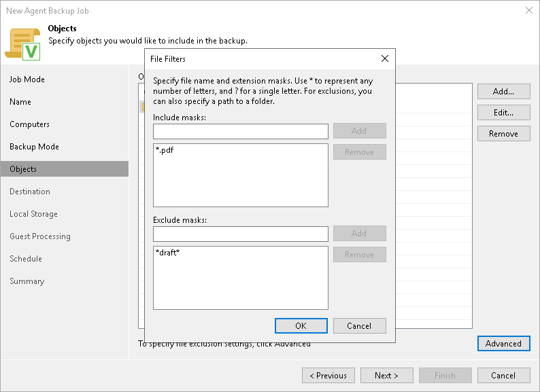Go back with the Previous button

point(328,375)
